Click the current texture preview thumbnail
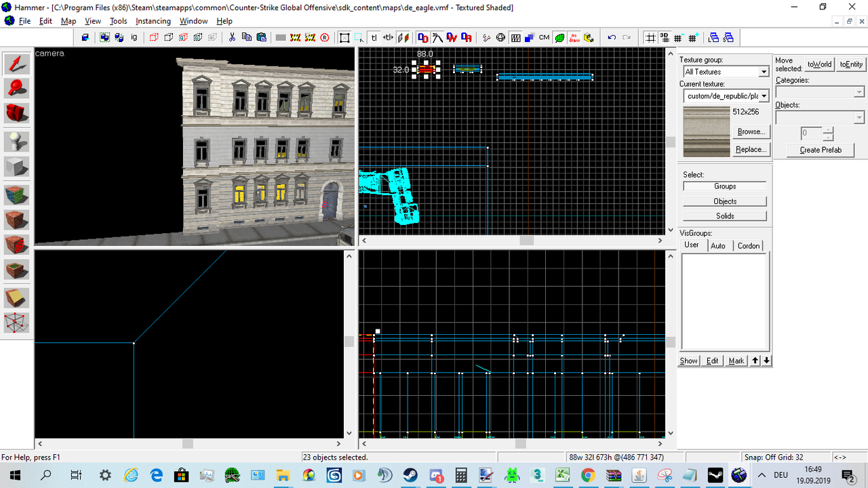Image resolution: width=868 pixels, height=488 pixels. point(706,131)
